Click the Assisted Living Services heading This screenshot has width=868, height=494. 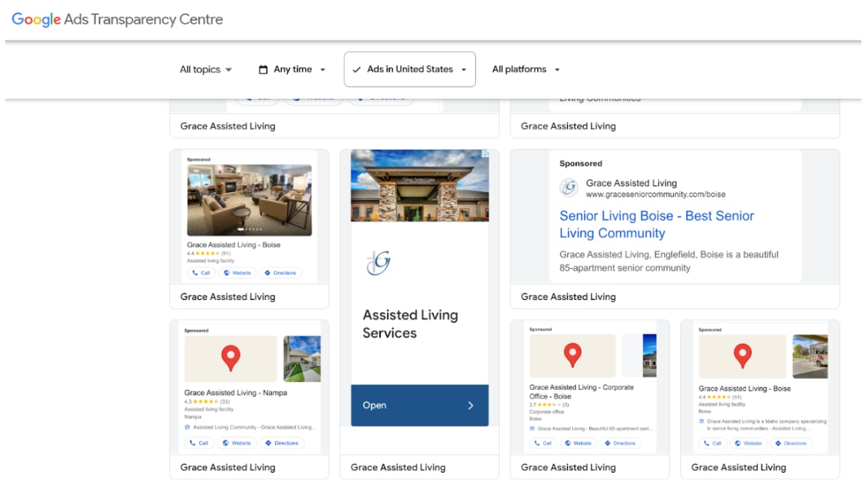pos(410,324)
